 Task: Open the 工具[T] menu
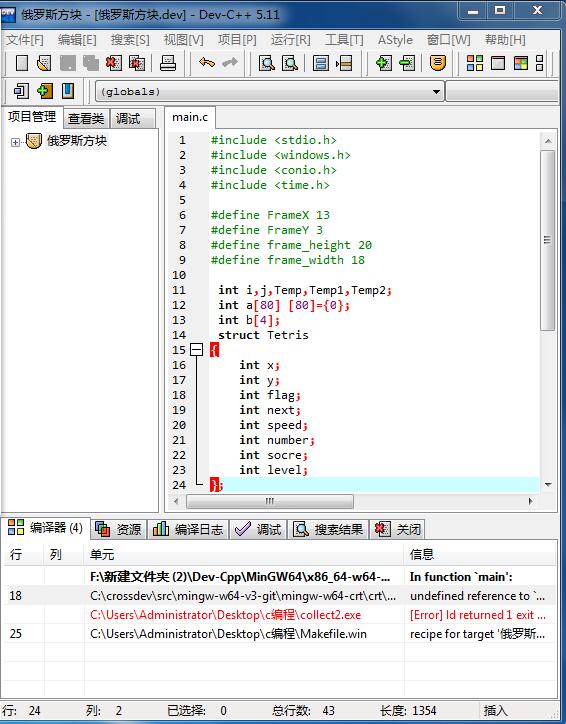(x=344, y=40)
